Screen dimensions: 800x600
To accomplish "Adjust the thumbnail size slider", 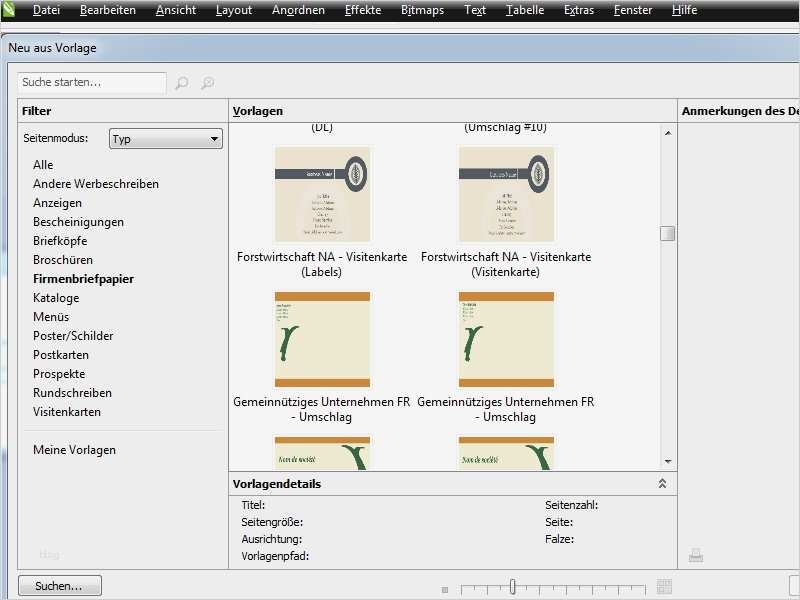I will point(513,586).
